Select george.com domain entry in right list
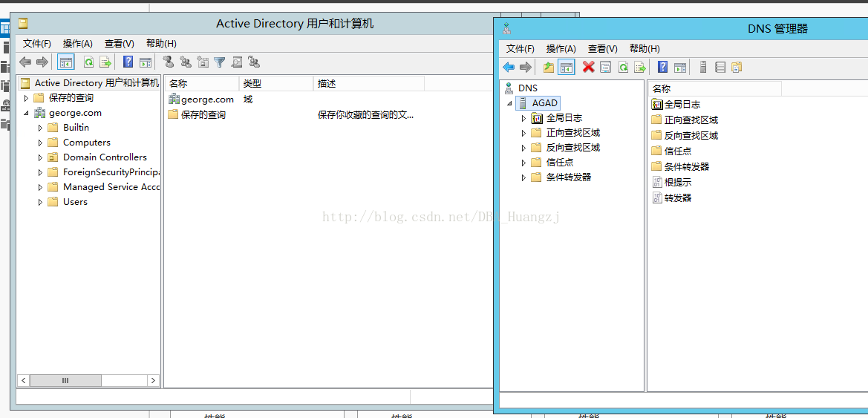 [201, 99]
